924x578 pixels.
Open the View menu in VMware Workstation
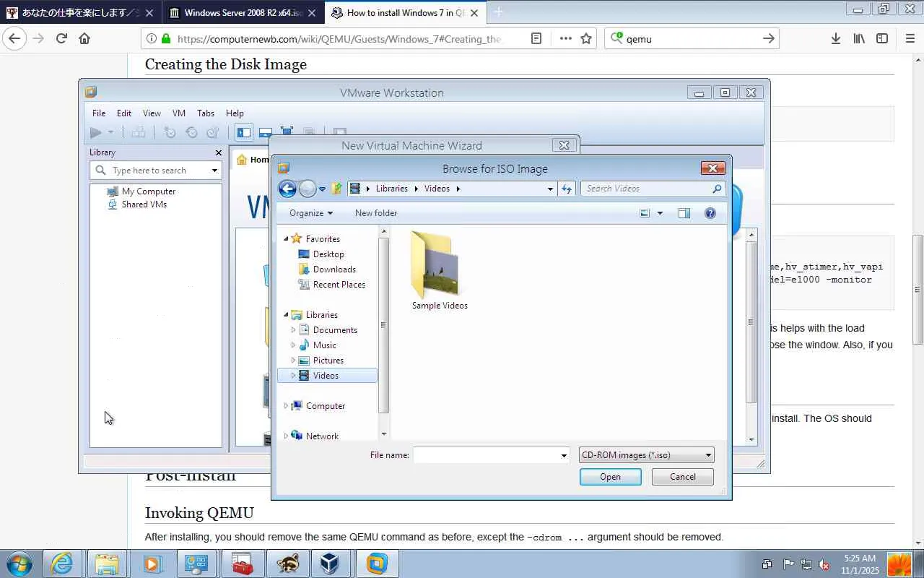[x=152, y=113]
